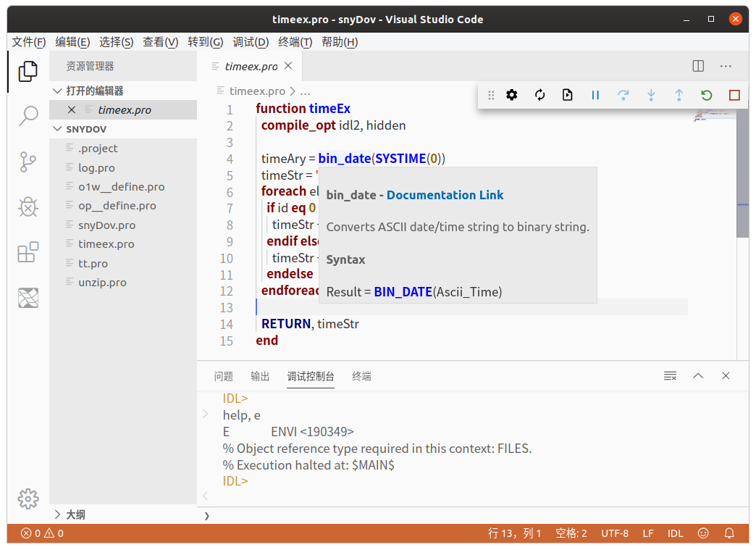Change language mode IDL
Screen dimensions: 756x550
click(675, 533)
